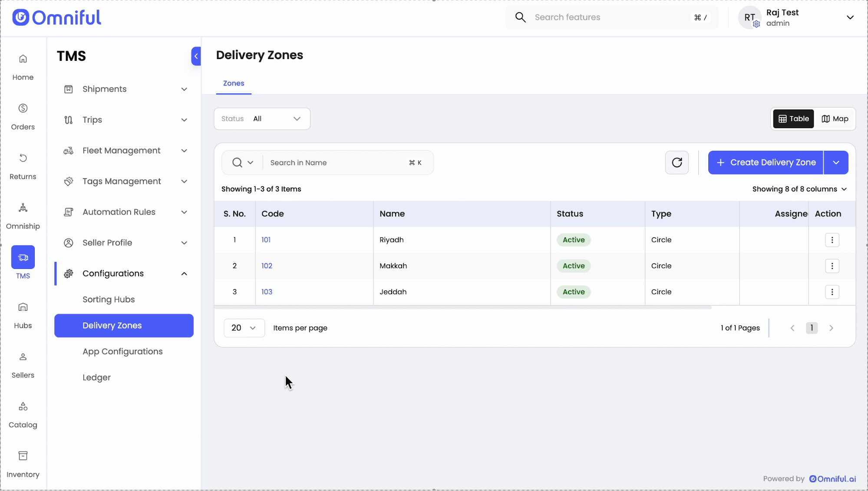868x491 pixels.
Task: Open row actions menu for Riyadh
Action: pos(832,240)
